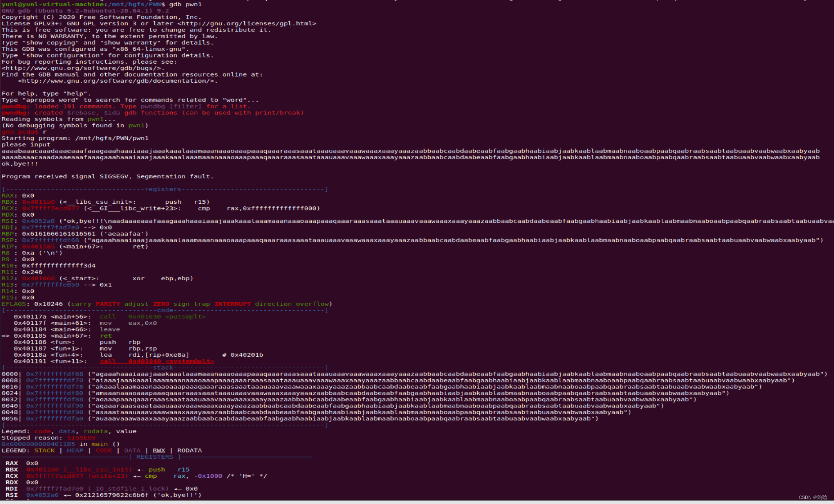This screenshot has width=834, height=504.
Task: Click the CODE item in the LEGEND bar
Action: pyautogui.click(x=103, y=450)
